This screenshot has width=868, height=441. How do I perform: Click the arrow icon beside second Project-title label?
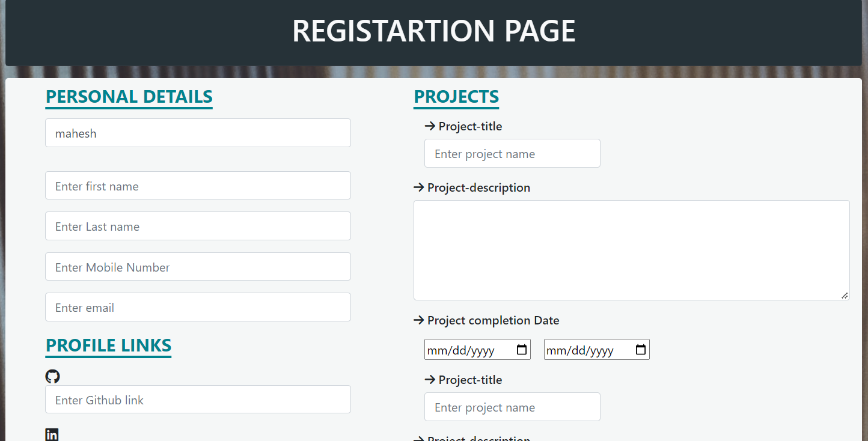(430, 380)
